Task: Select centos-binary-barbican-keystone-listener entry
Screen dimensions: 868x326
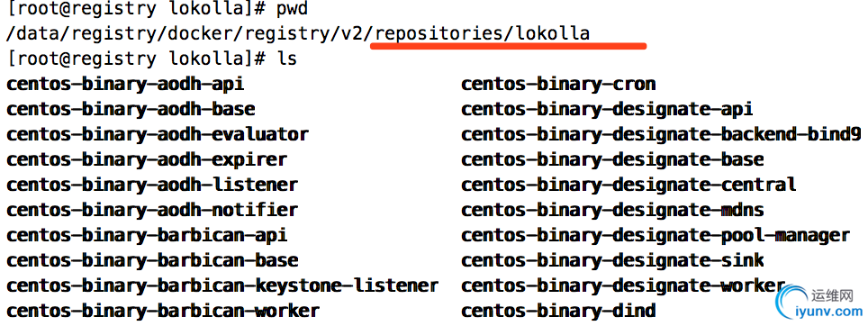Action: coord(222,285)
